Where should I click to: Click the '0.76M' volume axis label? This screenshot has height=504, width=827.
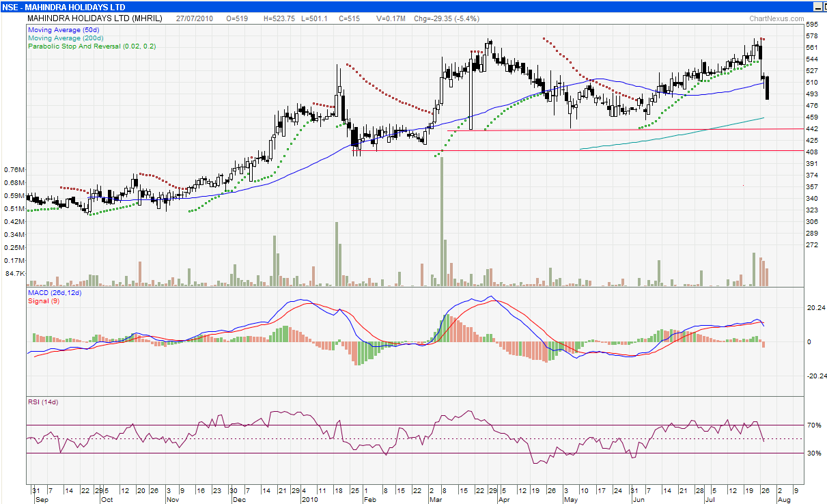[x=14, y=169]
